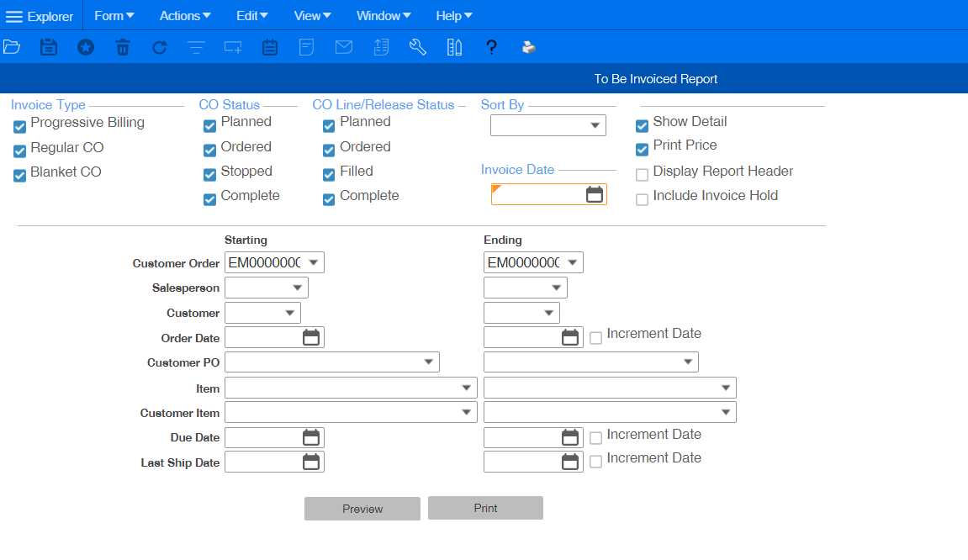
Task: Click the save disk icon
Action: pos(49,47)
